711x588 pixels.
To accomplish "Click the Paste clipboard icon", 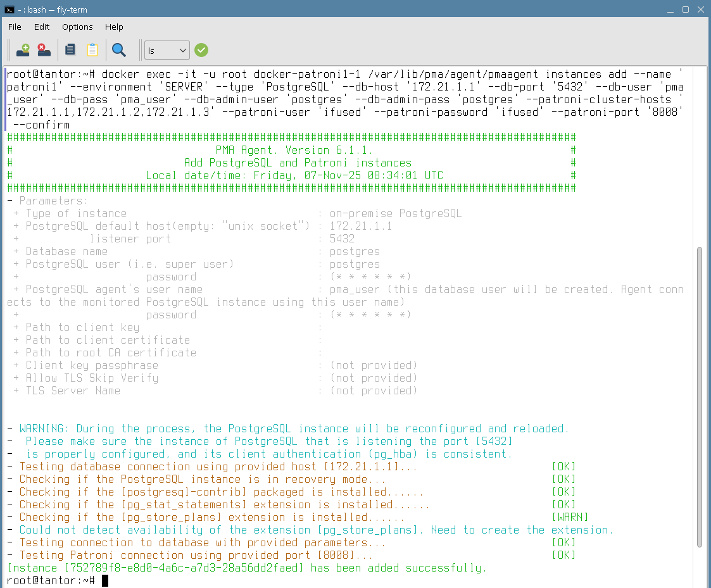I will (92, 50).
